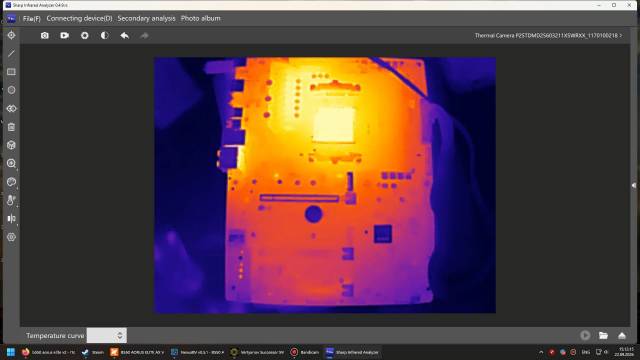Click the hot CPU socket area in thermal image
640x360 pixels.
[333, 125]
